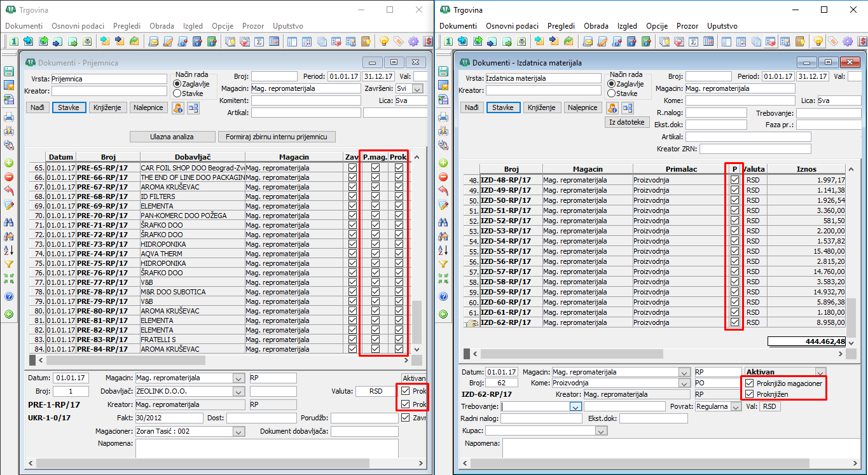Toggle the Proknjižen checkbox in Izdatnica window
This screenshot has height=475, width=868.
point(750,394)
